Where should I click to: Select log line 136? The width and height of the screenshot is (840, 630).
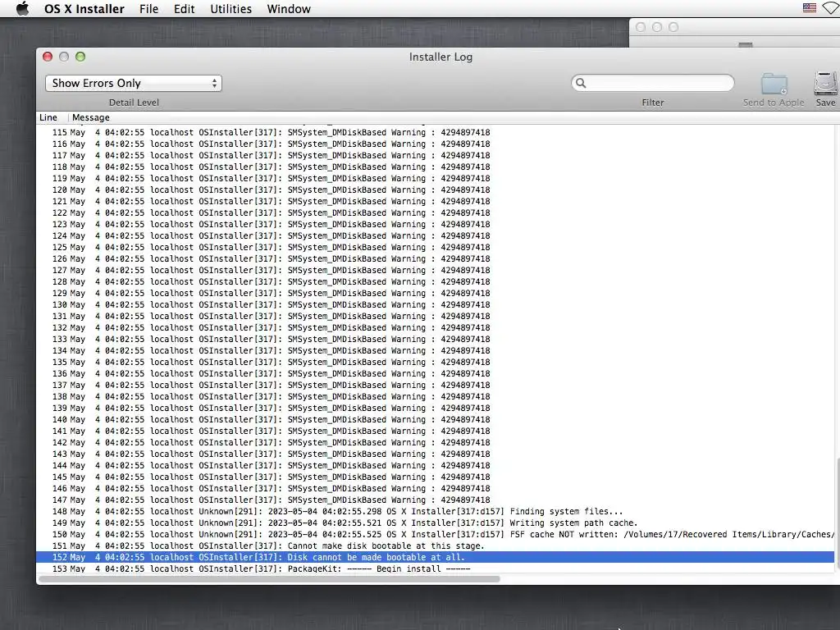pos(435,374)
